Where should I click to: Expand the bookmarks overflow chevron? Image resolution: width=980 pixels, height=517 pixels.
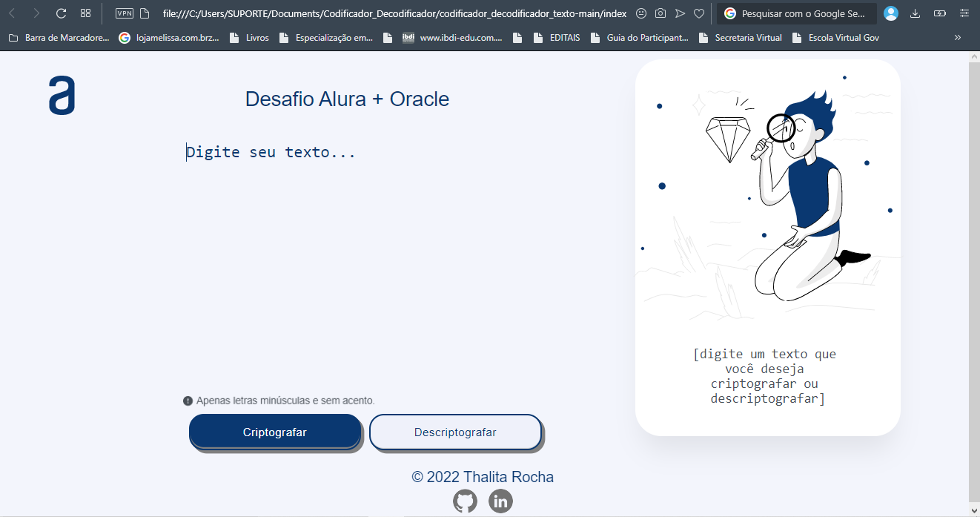point(957,37)
